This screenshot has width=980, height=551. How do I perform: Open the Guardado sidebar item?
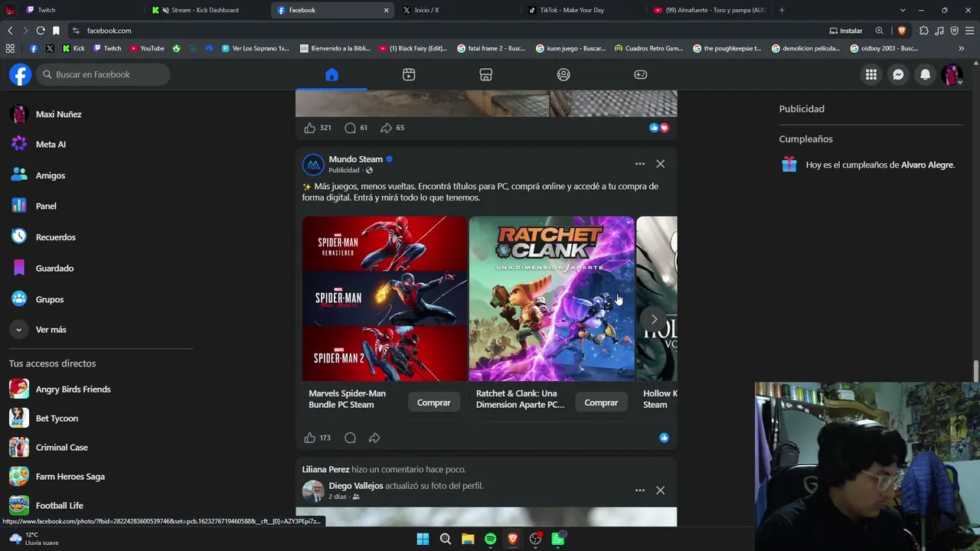click(54, 268)
